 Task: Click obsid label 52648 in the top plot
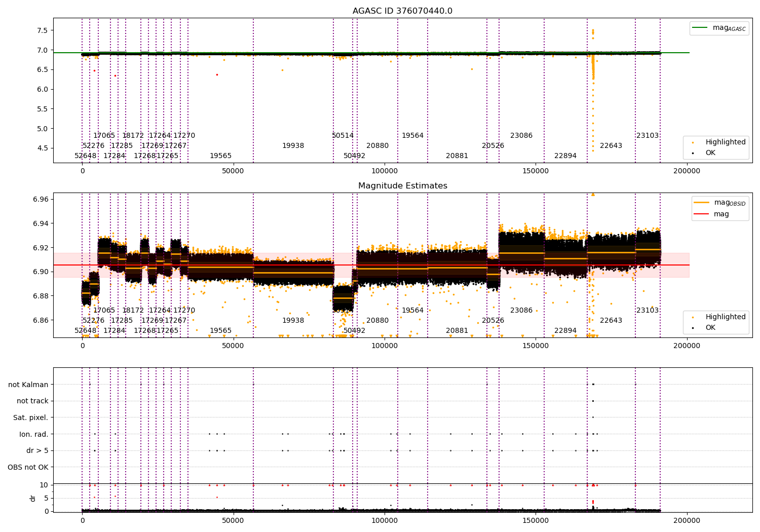point(85,156)
